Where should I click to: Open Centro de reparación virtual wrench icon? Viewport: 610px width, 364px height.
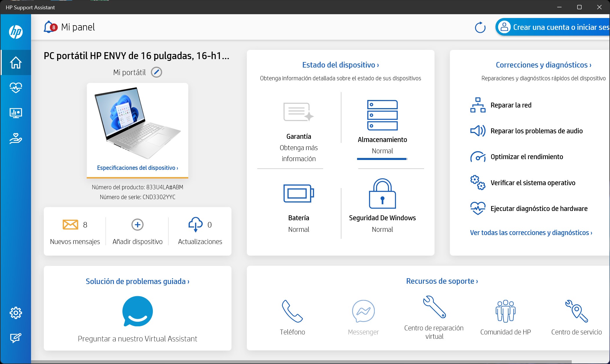click(434, 307)
